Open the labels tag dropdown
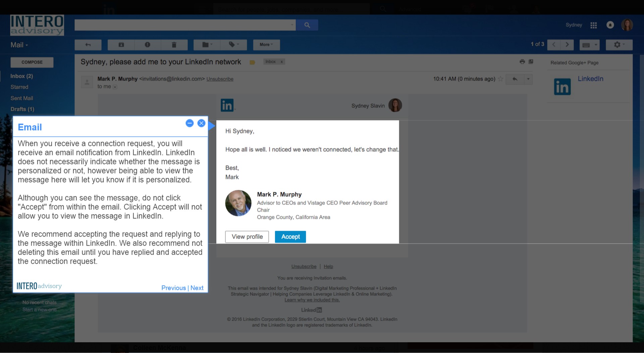This screenshot has height=353, width=644. 234,45
